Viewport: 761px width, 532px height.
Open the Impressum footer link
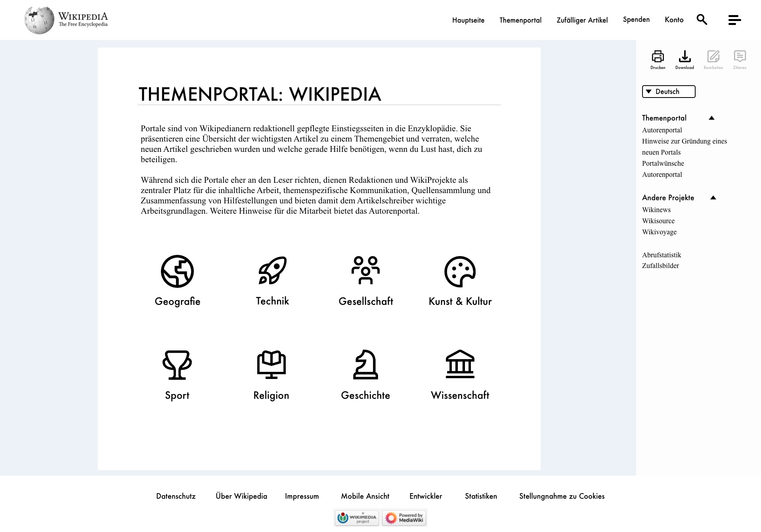tap(302, 496)
